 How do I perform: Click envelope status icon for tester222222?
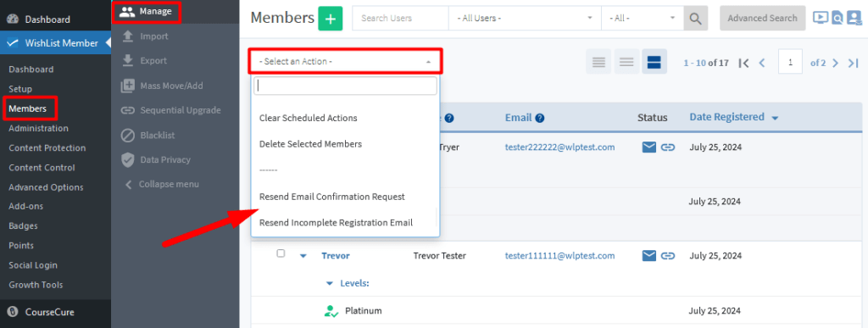tap(649, 147)
